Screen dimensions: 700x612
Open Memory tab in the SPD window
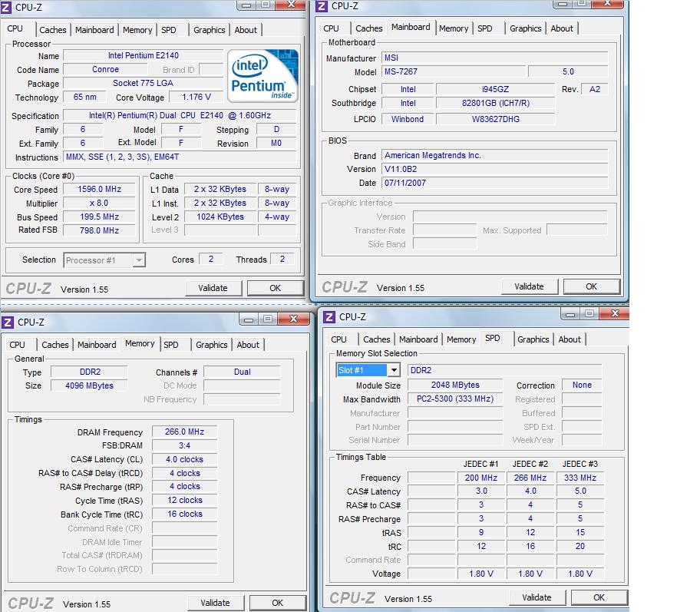461,339
